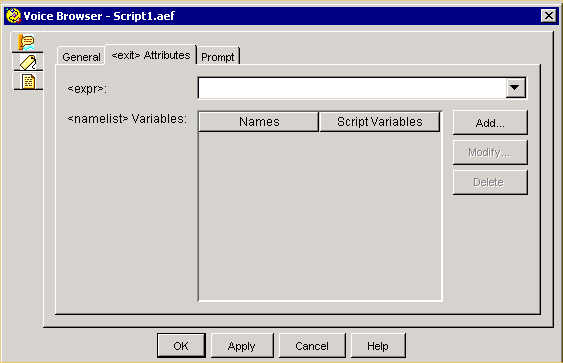Open the Prompt tab

coord(218,57)
